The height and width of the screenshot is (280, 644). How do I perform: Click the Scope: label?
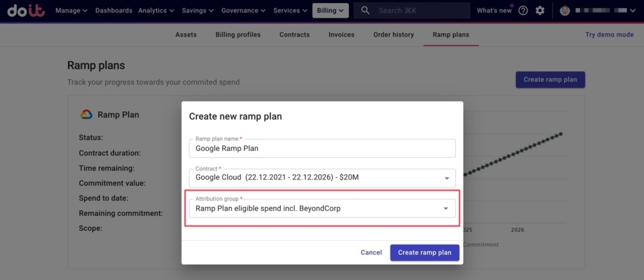tap(91, 228)
